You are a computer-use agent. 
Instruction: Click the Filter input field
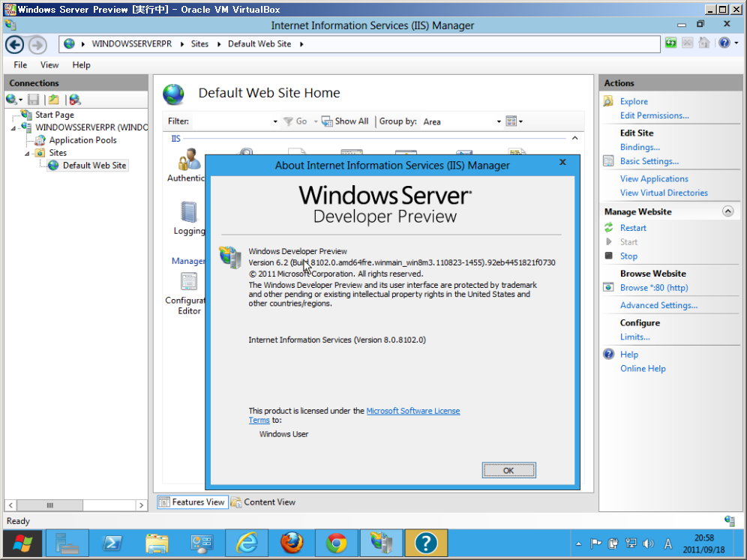(234, 121)
